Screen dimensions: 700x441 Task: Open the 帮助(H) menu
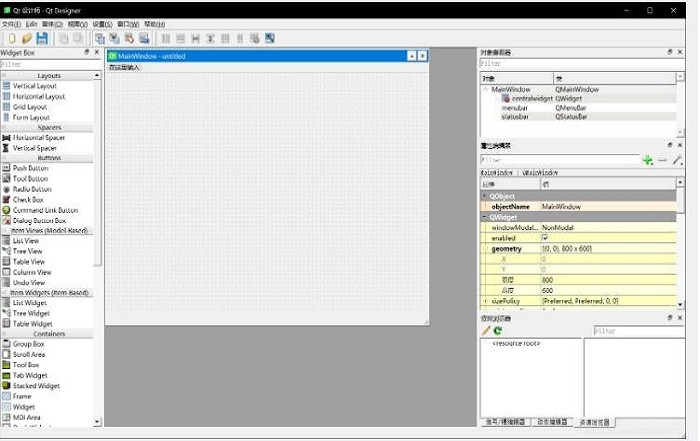[x=155, y=23]
